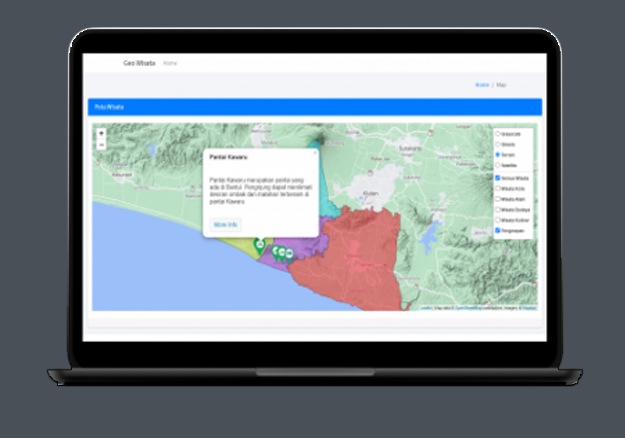
Task: Click the Home breadcrumb link
Action: pyautogui.click(x=482, y=85)
